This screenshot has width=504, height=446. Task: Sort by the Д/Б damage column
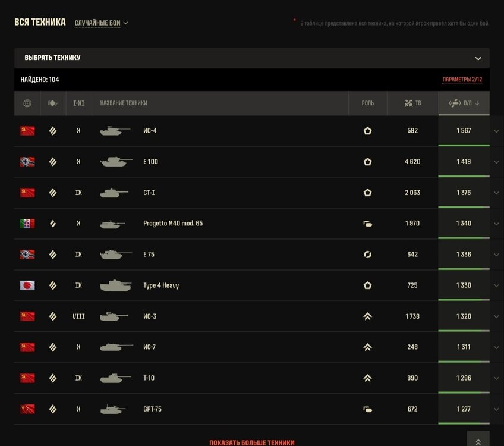click(464, 103)
